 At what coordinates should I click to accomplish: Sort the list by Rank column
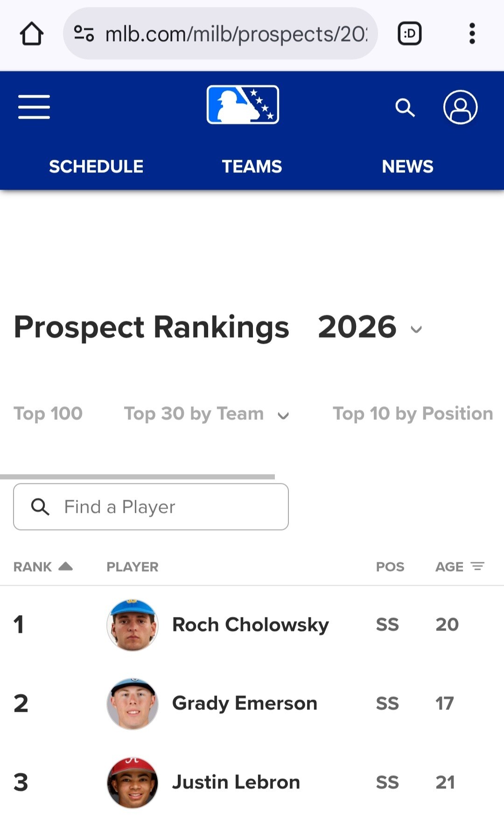[42, 567]
